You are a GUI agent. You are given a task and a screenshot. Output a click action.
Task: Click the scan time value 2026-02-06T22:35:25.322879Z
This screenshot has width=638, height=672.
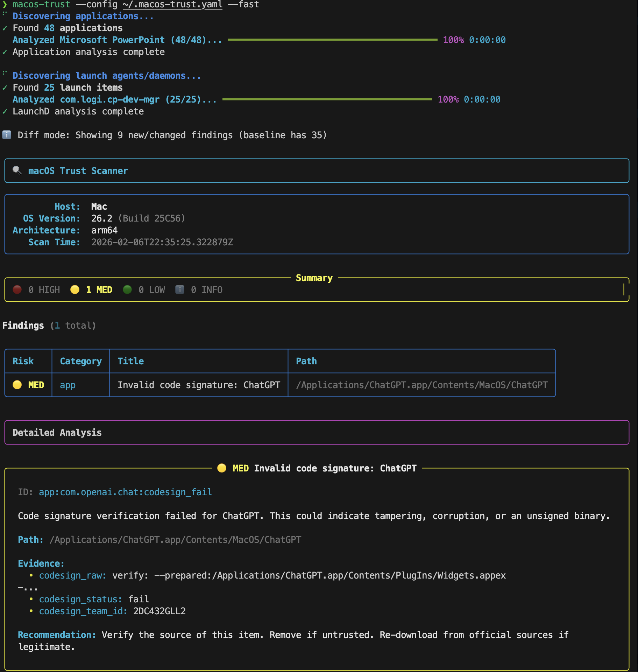coord(162,242)
